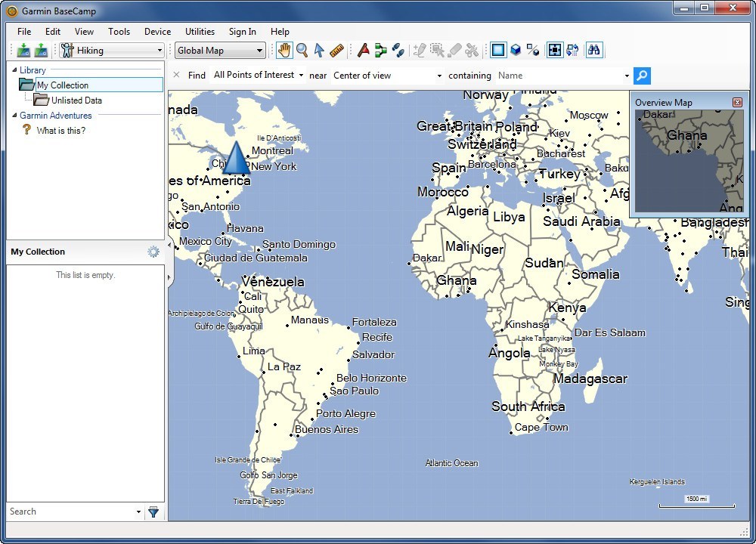This screenshot has width=756, height=544.
Task: Click the blue position marker triangle
Action: pyautogui.click(x=236, y=157)
